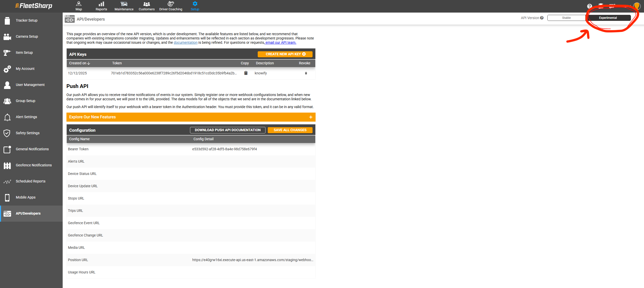Image resolution: width=644 pixels, height=288 pixels.
Task: Open the documentation hyperlink
Action: click(x=185, y=42)
